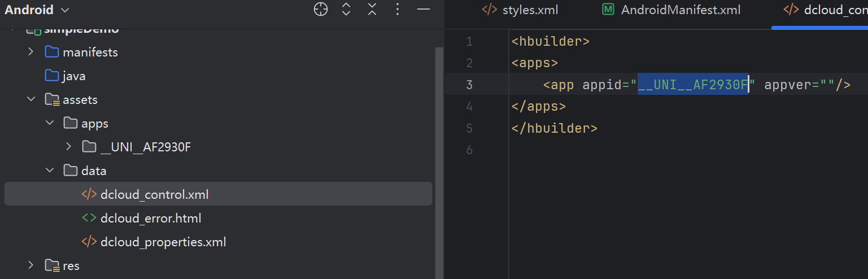Viewport: 868px width, 279px height.
Task: Collapse the assets folder chevron
Action: point(31,99)
